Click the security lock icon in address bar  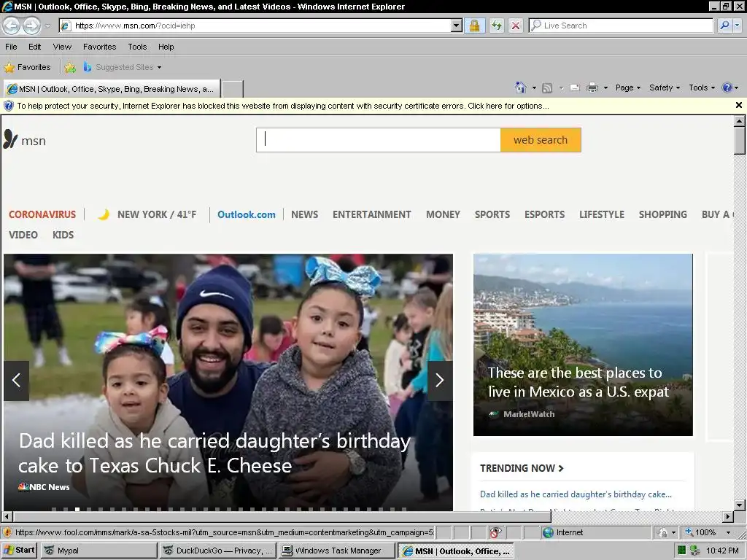tap(474, 26)
